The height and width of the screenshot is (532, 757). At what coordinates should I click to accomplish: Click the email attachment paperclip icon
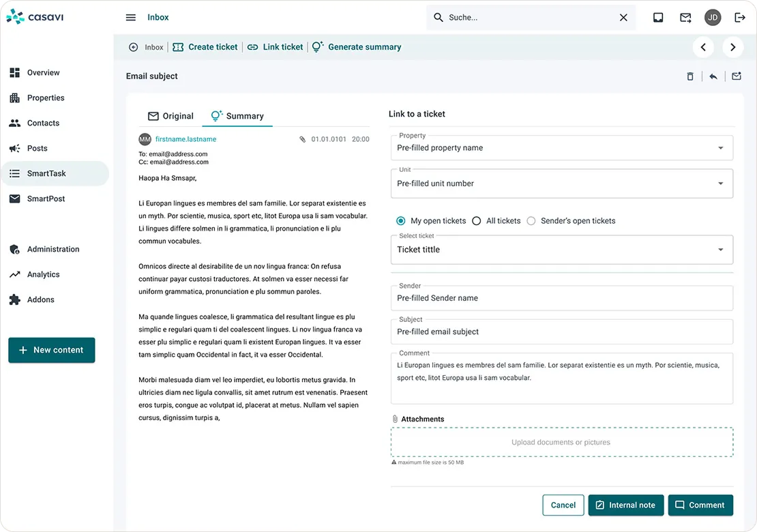tap(302, 139)
